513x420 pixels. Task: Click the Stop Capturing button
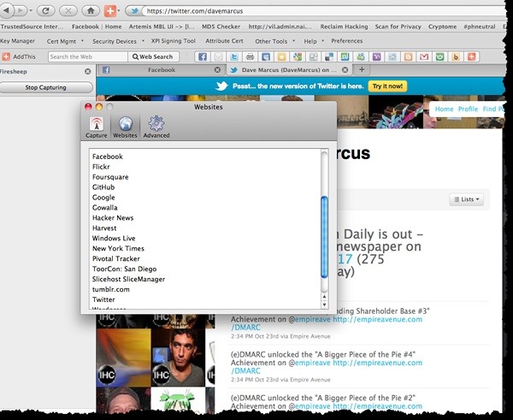46,87
